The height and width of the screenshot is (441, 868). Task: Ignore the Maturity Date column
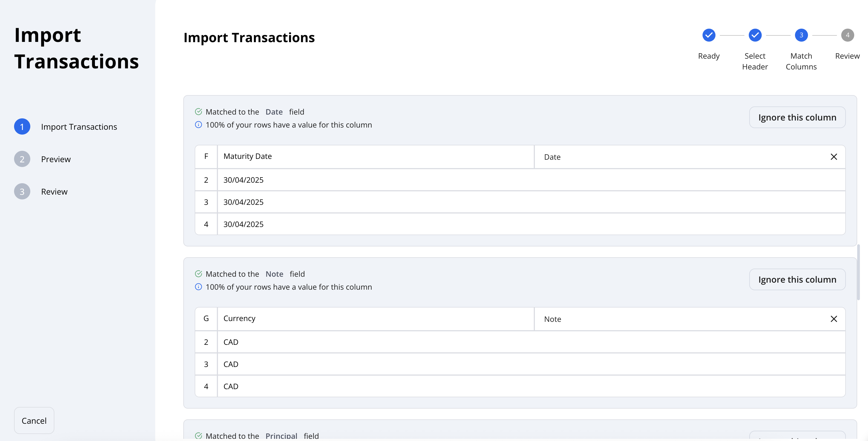pyautogui.click(x=797, y=117)
